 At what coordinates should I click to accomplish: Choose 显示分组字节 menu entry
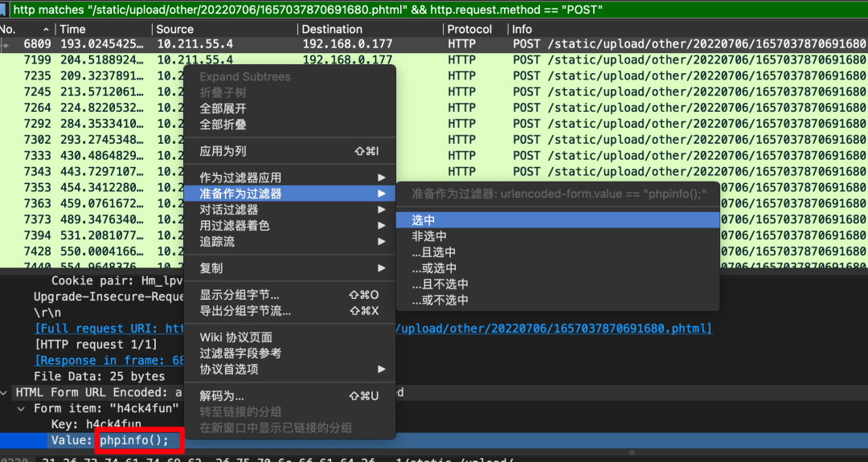290,295
